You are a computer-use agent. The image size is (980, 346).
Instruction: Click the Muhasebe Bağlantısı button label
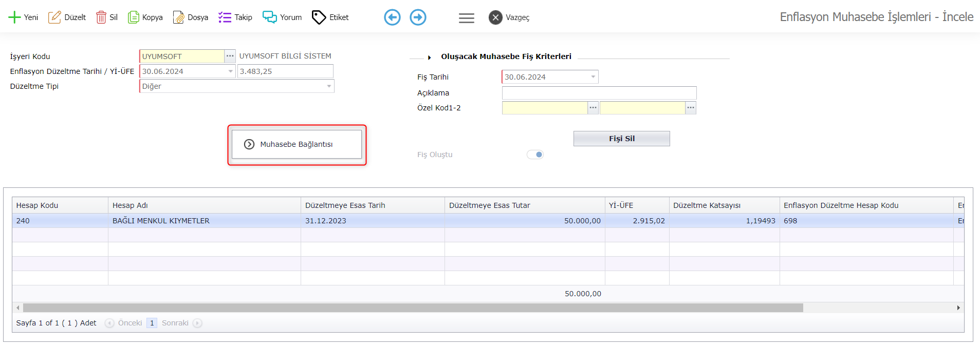pyautogui.click(x=297, y=144)
